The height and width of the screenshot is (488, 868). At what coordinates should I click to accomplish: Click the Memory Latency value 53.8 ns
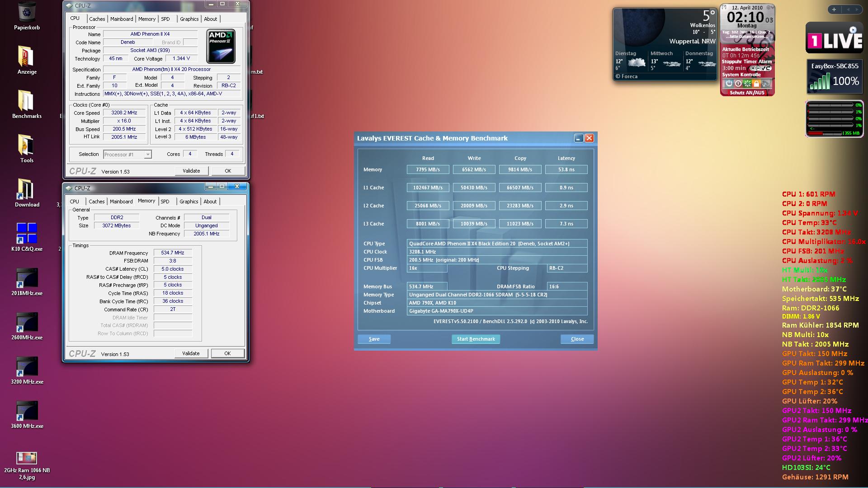(x=566, y=169)
